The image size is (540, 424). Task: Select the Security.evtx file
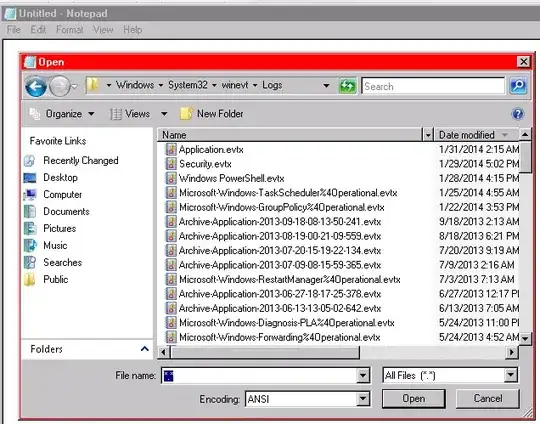tap(198, 164)
